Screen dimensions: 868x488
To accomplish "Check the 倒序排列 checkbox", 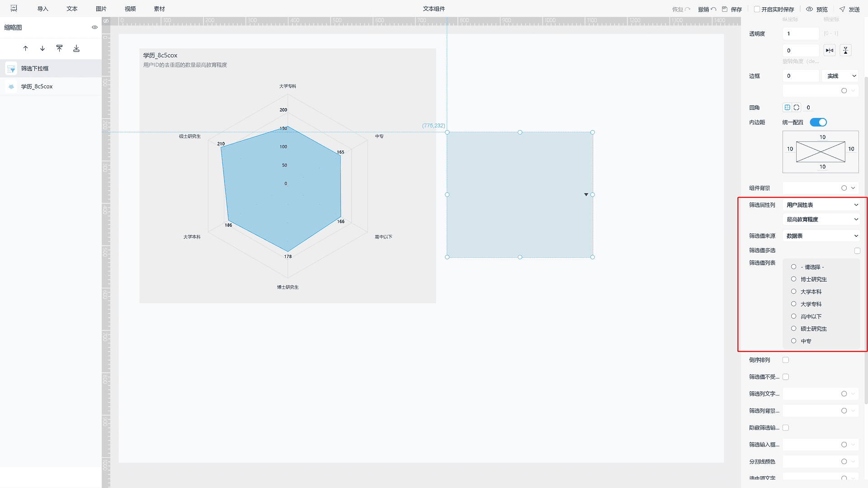I will (x=786, y=360).
